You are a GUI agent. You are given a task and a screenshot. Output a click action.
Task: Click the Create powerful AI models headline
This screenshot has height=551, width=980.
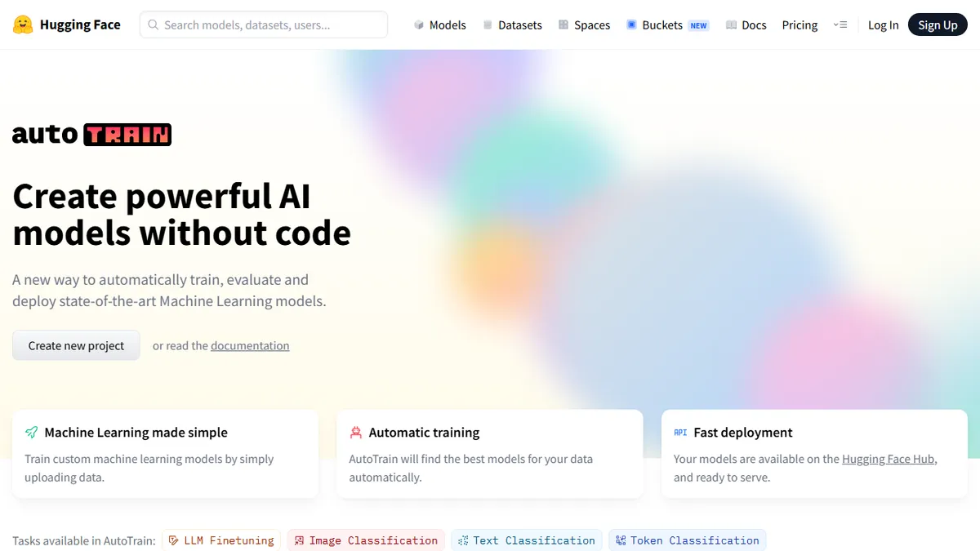coord(181,215)
